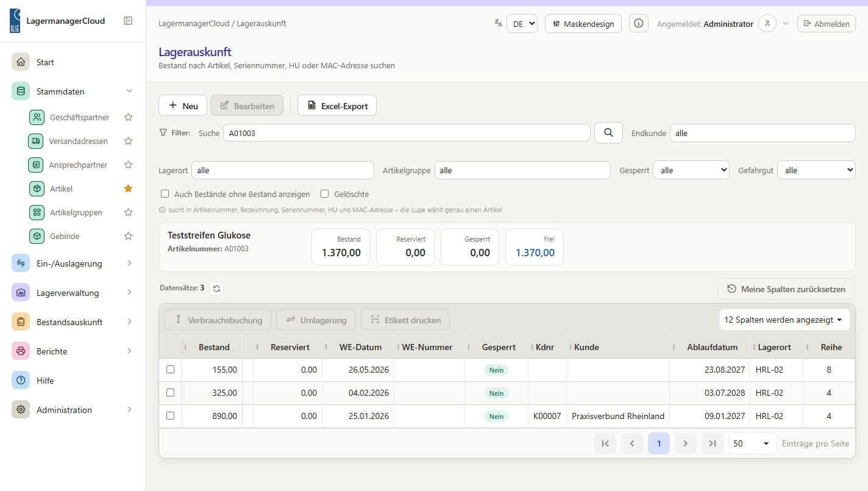Viewport: 868px width, 491px height.
Task: Favorite the Ansprechpartner star
Action: click(x=128, y=165)
